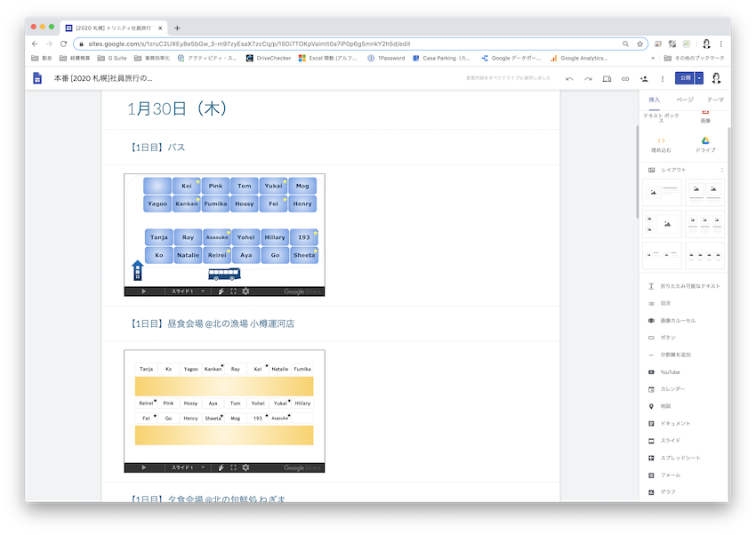The height and width of the screenshot is (535, 756).
Task: Open the device preview icon
Action: 607,78
